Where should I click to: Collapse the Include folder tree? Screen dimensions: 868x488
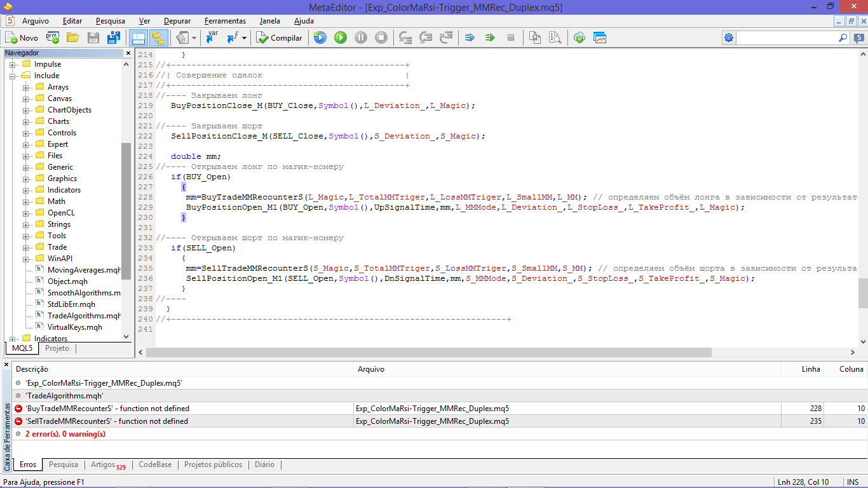tap(11, 75)
